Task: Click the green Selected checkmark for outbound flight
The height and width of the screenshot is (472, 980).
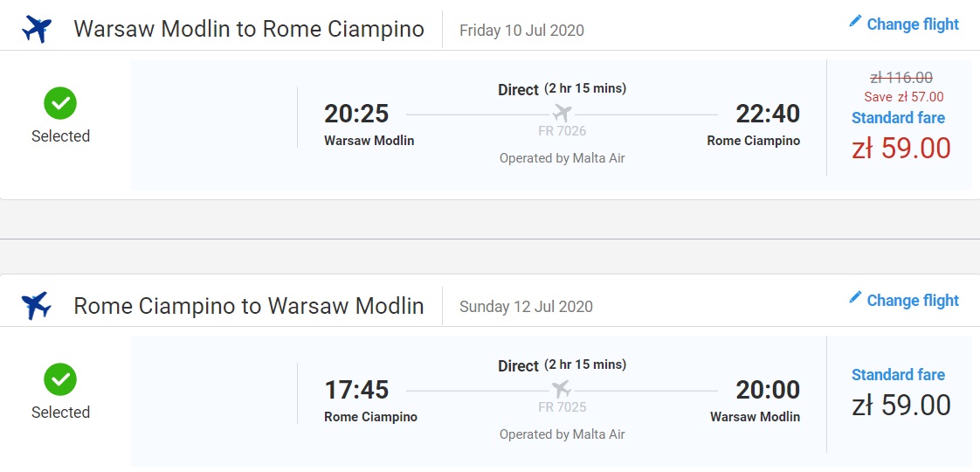Action: tap(60, 103)
